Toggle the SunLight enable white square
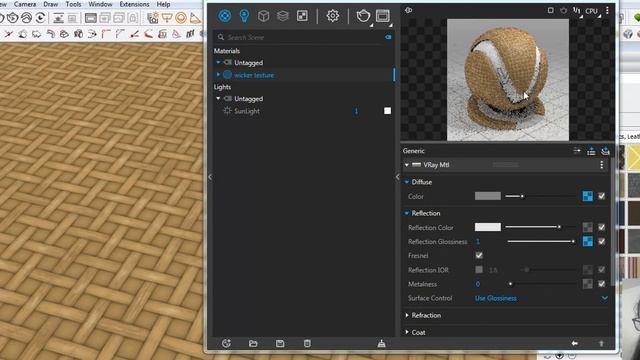The width and height of the screenshot is (640, 360). (x=387, y=111)
